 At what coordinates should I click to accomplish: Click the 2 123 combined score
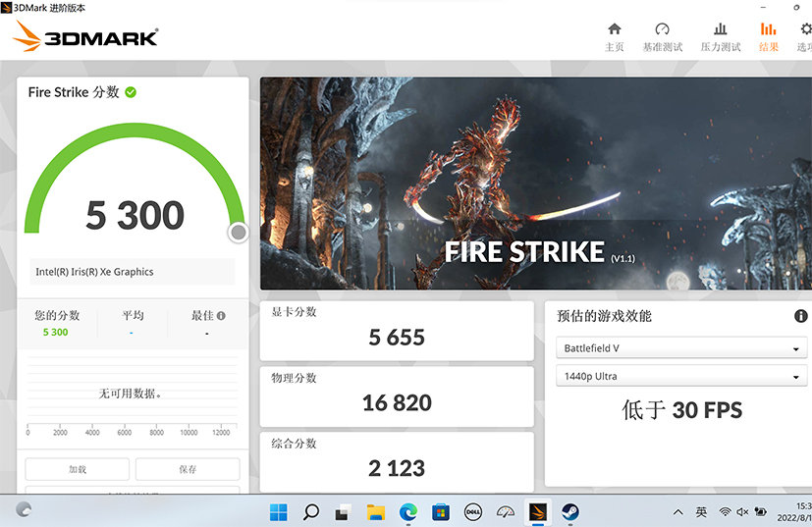[x=397, y=468]
